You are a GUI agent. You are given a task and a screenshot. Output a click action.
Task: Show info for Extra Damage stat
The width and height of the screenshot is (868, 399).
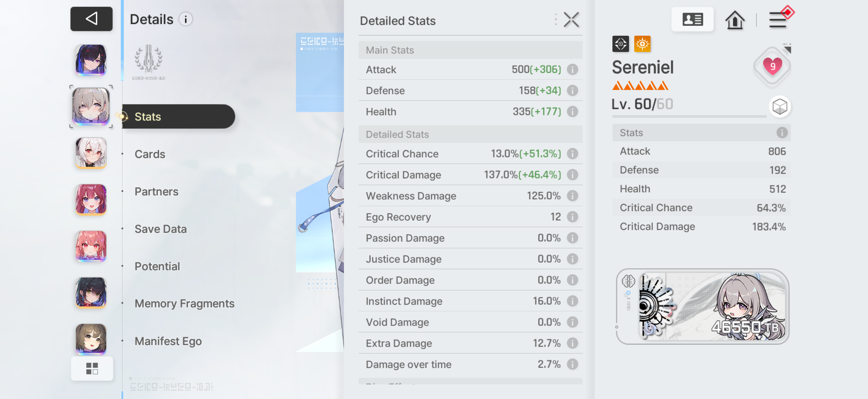pos(572,343)
